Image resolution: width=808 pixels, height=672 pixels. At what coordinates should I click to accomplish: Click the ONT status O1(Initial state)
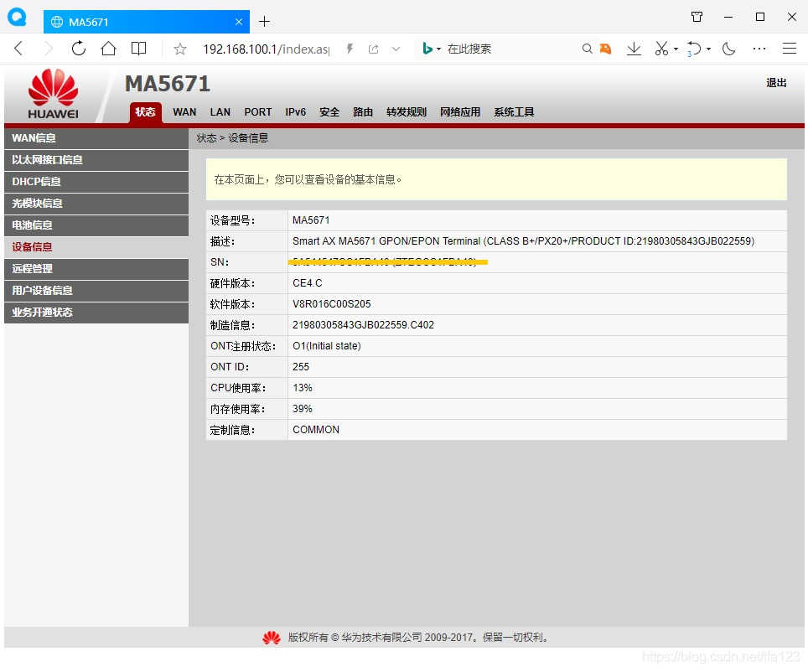click(327, 346)
